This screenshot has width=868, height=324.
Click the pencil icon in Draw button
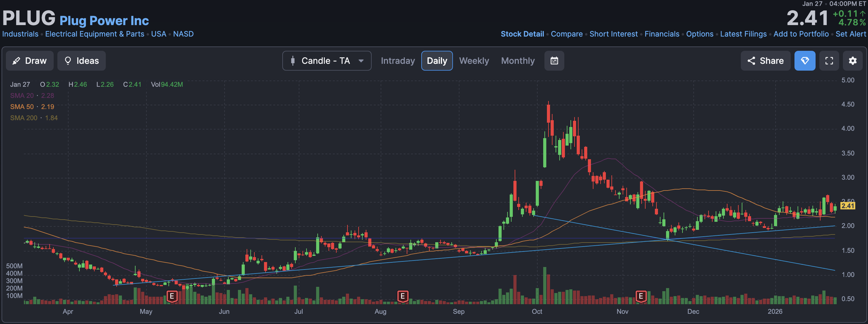pos(16,61)
